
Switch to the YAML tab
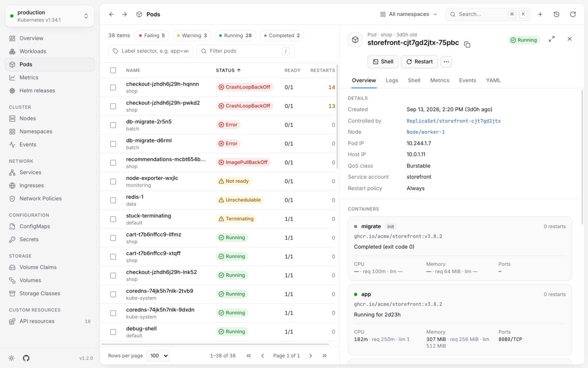coord(493,81)
